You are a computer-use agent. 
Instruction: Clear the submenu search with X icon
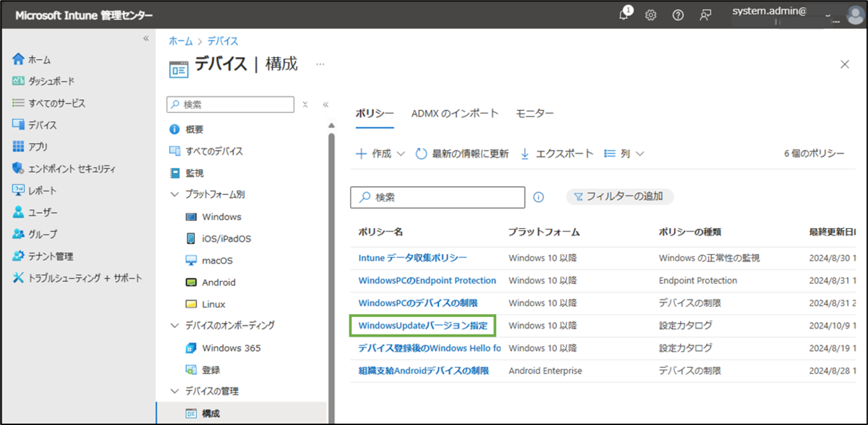305,104
